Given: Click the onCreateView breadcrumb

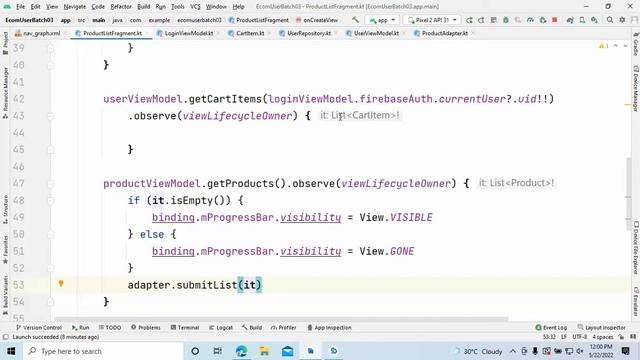Looking at the screenshot, I should tap(317, 20).
